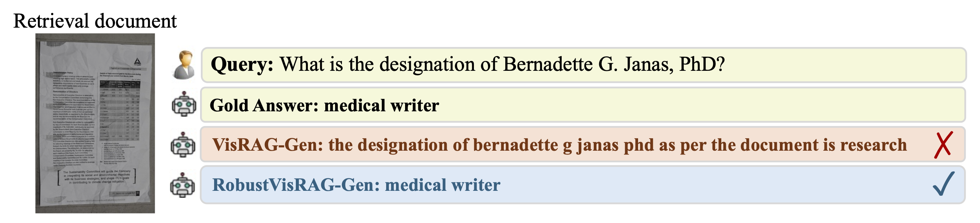Click the ITC logo in the document
This screenshot has width=980, height=223.
[137, 62]
